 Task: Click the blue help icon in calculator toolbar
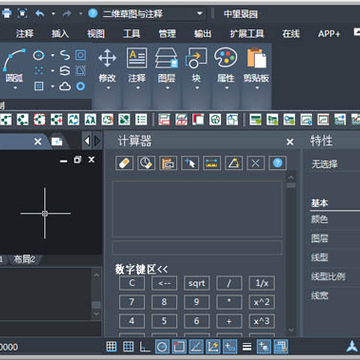pyautogui.click(x=278, y=163)
